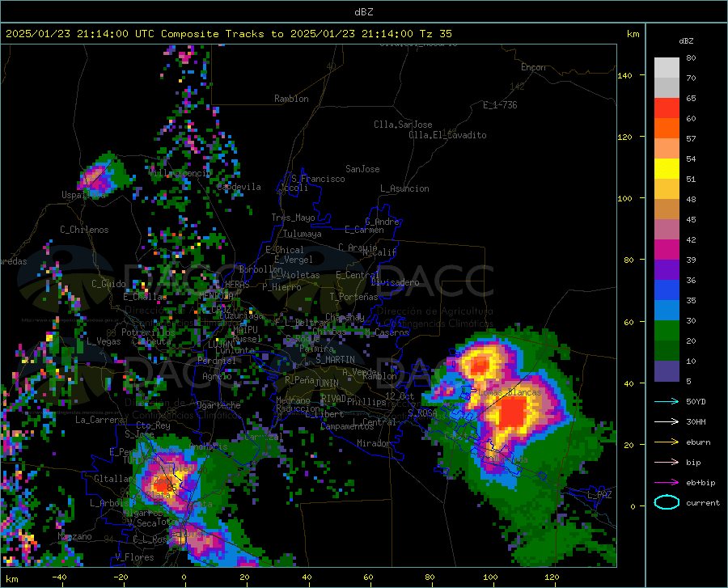This screenshot has height=588, width=728.
Task: Click the green 20 dBZ legend swatch
Action: click(667, 331)
